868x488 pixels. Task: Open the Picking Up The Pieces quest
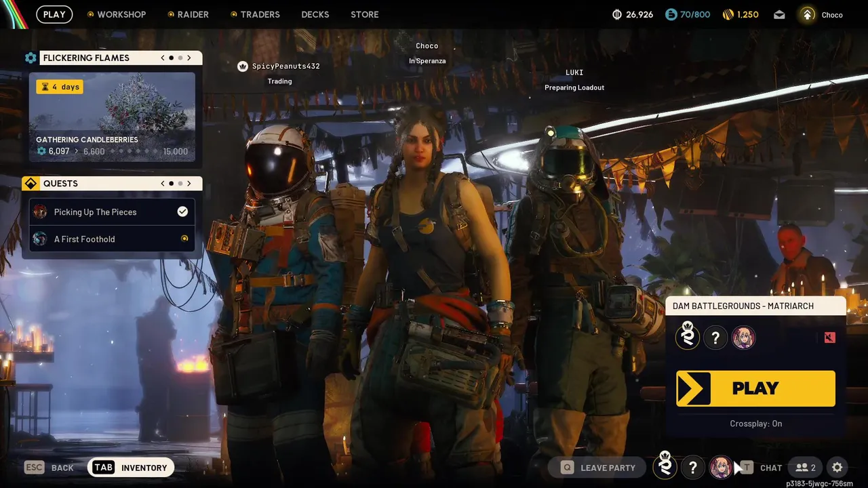(x=112, y=212)
